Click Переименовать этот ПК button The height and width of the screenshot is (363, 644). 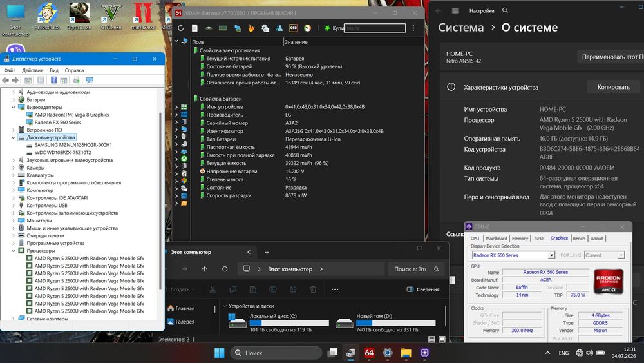611,57
